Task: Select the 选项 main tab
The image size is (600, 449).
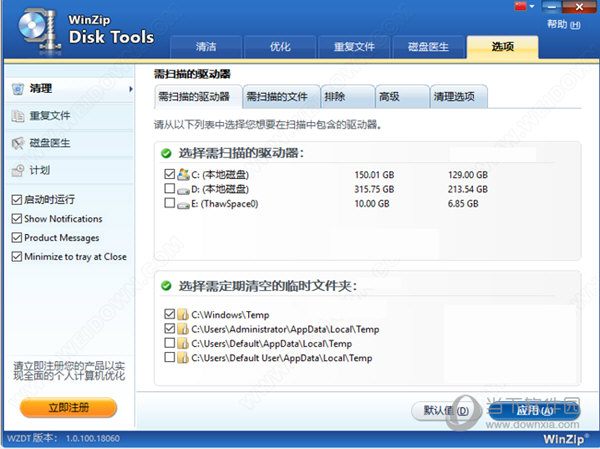Action: [x=502, y=47]
